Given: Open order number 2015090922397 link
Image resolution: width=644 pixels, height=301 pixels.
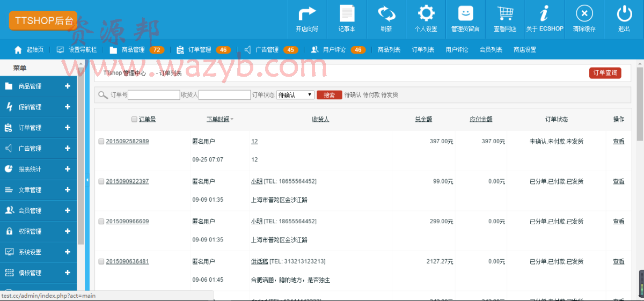Looking at the screenshot, I should (127, 181).
